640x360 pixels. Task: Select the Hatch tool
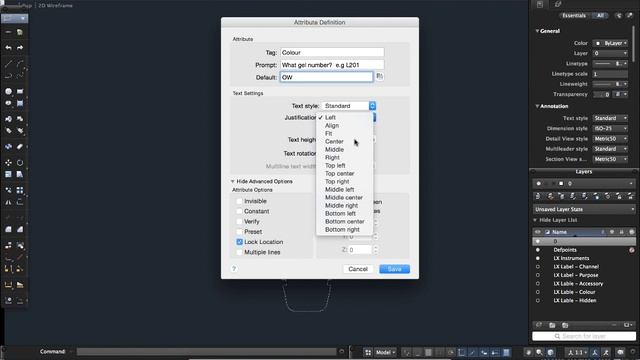pyautogui.click(x=20, y=103)
